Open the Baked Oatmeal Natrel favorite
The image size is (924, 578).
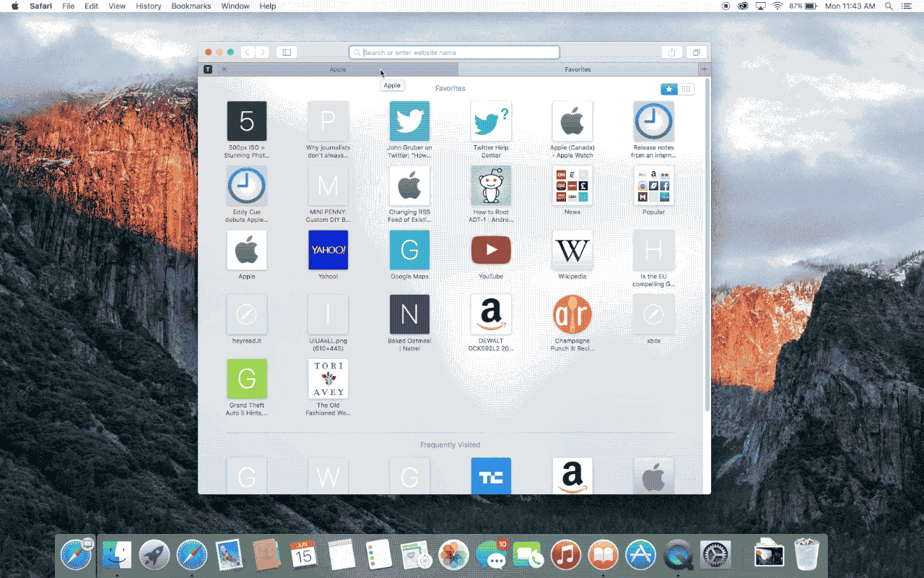pyautogui.click(x=409, y=314)
